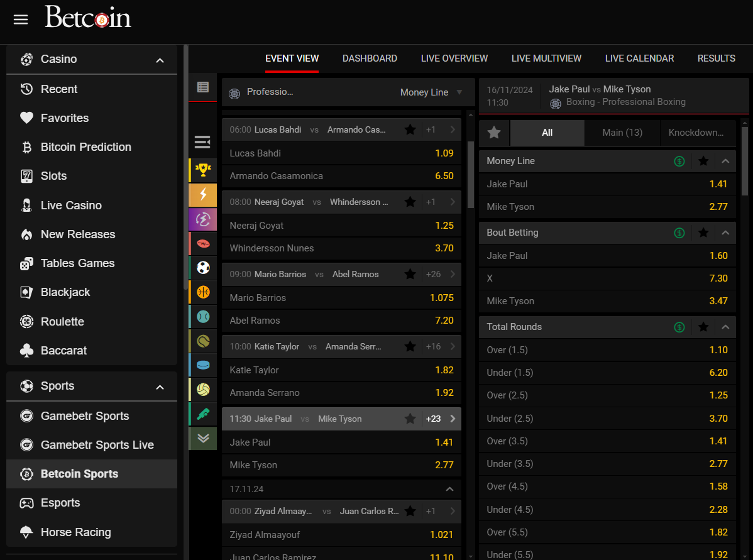Select the baseball sport icon
Viewport: 753px width, 560px height.
tap(203, 317)
